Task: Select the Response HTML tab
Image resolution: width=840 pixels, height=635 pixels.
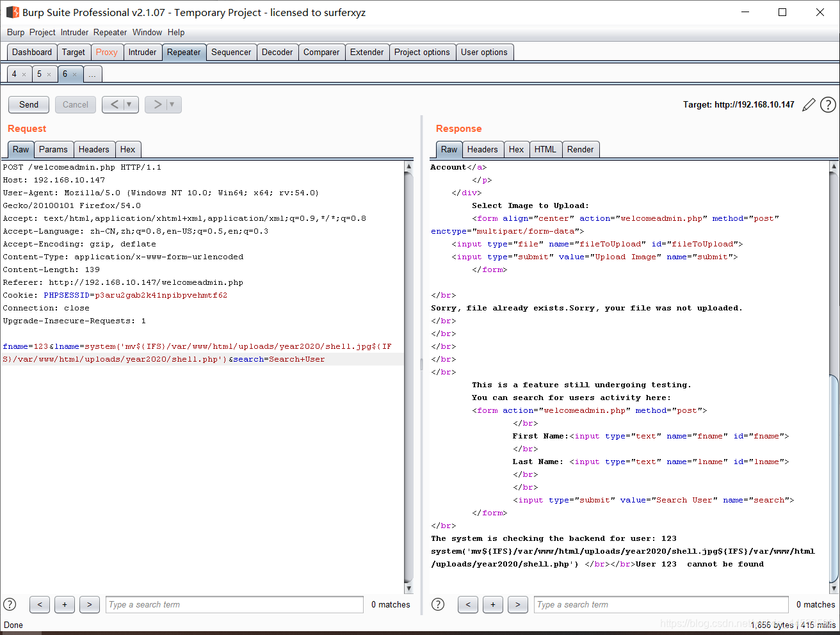Action: (545, 149)
